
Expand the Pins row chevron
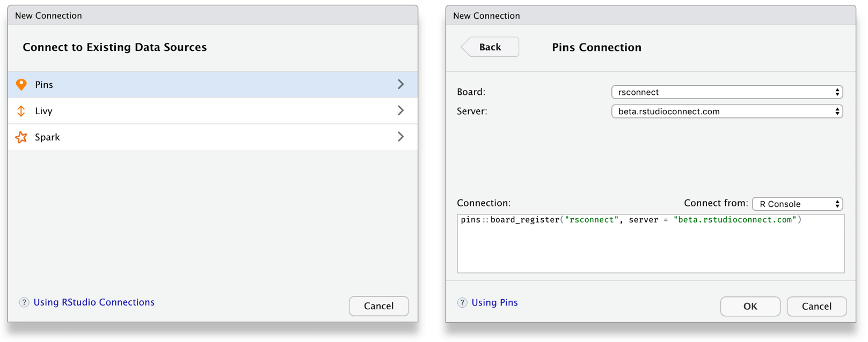coord(400,84)
